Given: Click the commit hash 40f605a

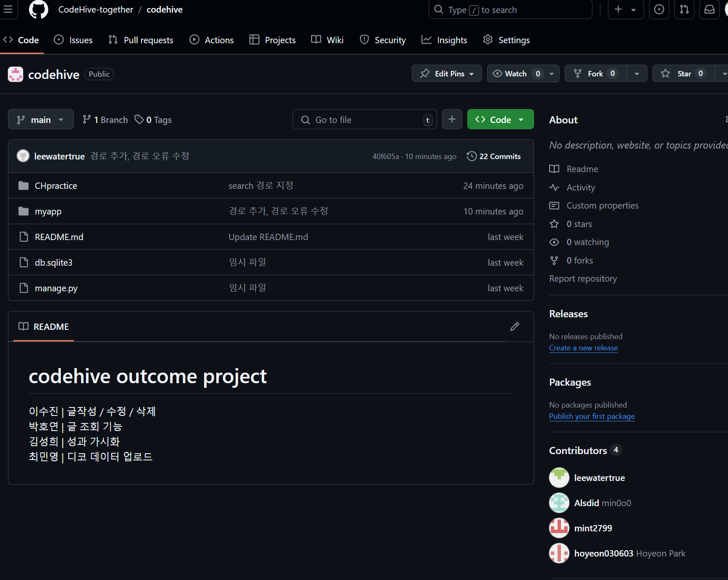Looking at the screenshot, I should point(385,157).
